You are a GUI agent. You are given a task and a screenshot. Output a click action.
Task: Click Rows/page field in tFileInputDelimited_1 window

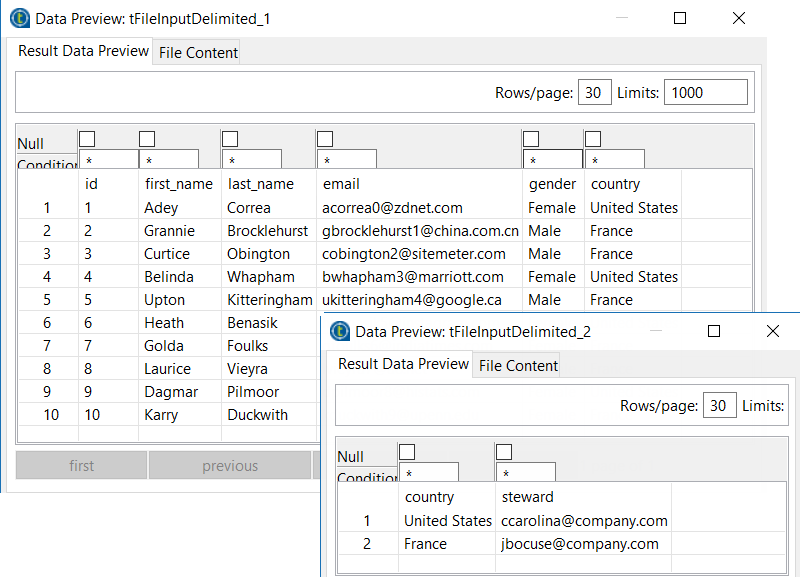pos(594,92)
